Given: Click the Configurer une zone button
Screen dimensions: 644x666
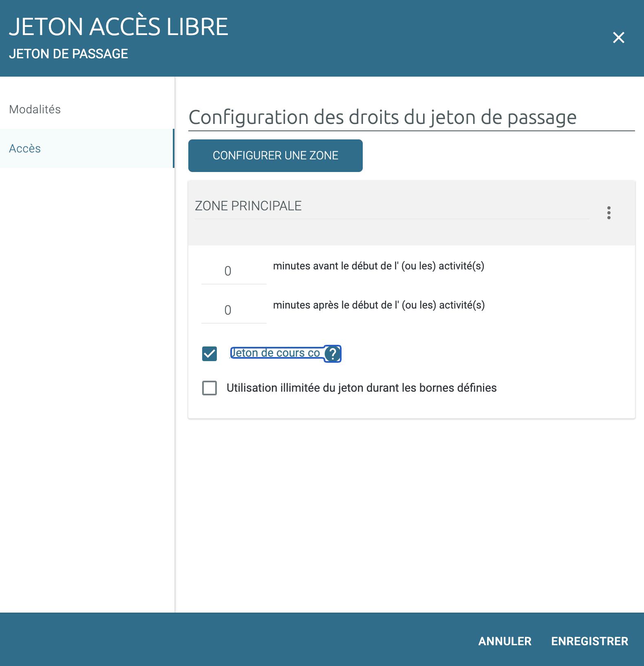Looking at the screenshot, I should pyautogui.click(x=275, y=156).
